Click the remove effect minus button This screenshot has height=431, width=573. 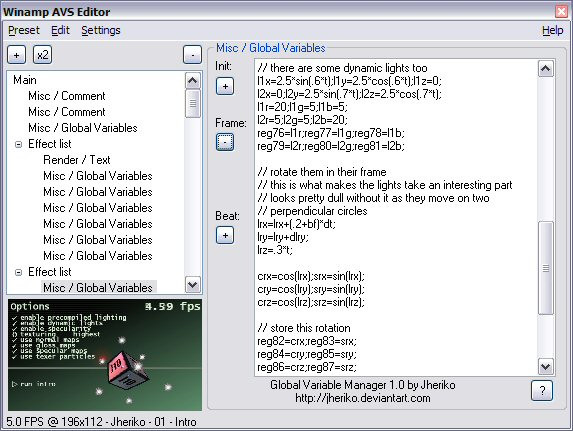tap(192, 55)
